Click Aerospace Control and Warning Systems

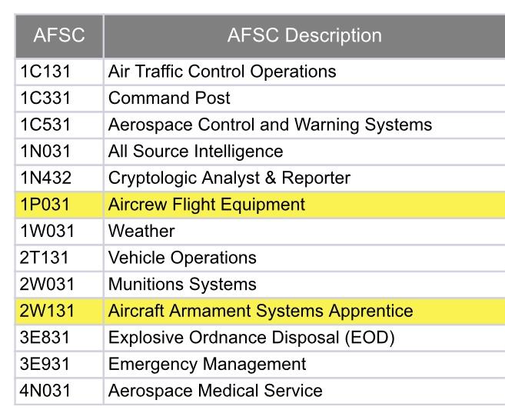point(270,125)
